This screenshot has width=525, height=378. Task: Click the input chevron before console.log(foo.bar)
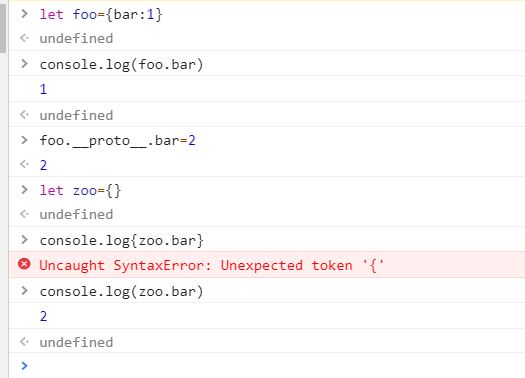[x=24, y=64]
